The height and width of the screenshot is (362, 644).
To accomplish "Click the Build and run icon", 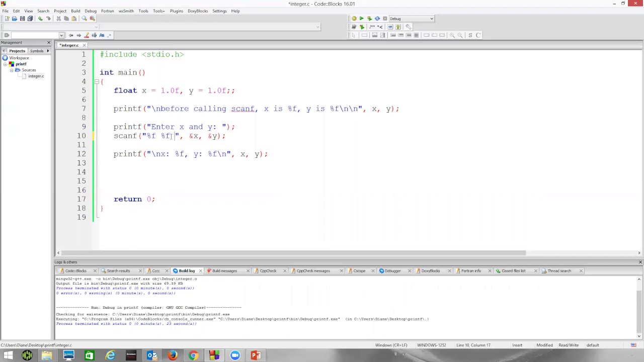I will pos(369,19).
